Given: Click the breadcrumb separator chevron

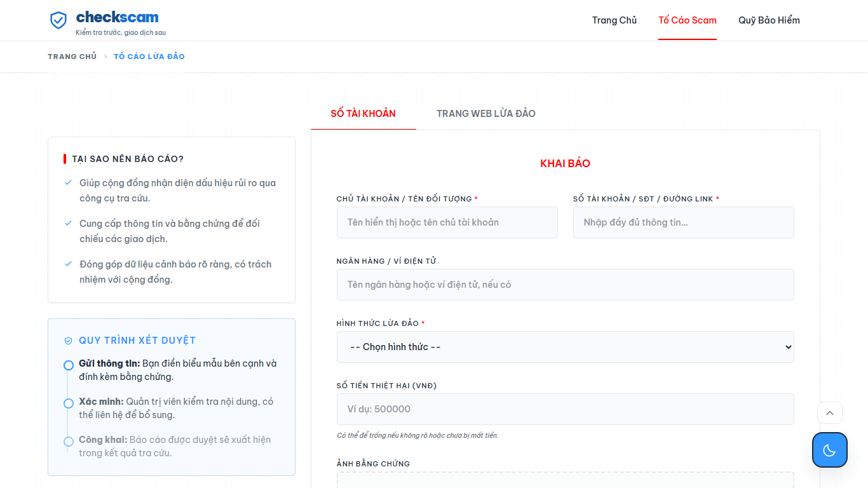Looking at the screenshot, I should pyautogui.click(x=105, y=57).
